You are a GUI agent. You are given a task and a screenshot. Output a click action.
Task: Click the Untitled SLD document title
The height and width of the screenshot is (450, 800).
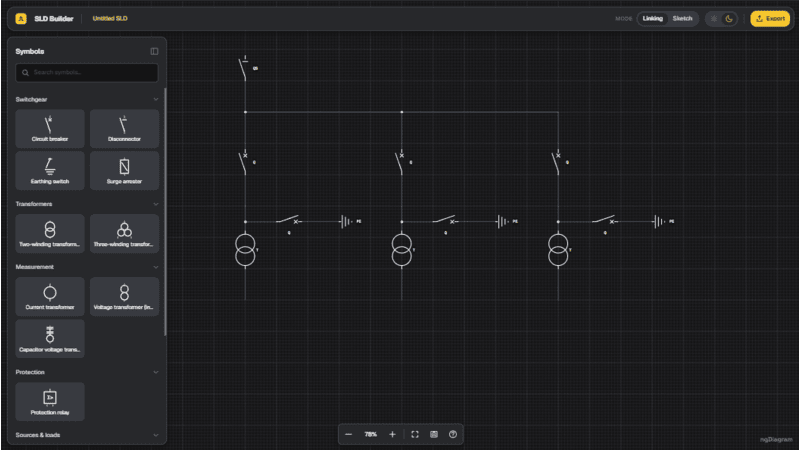tap(110, 19)
